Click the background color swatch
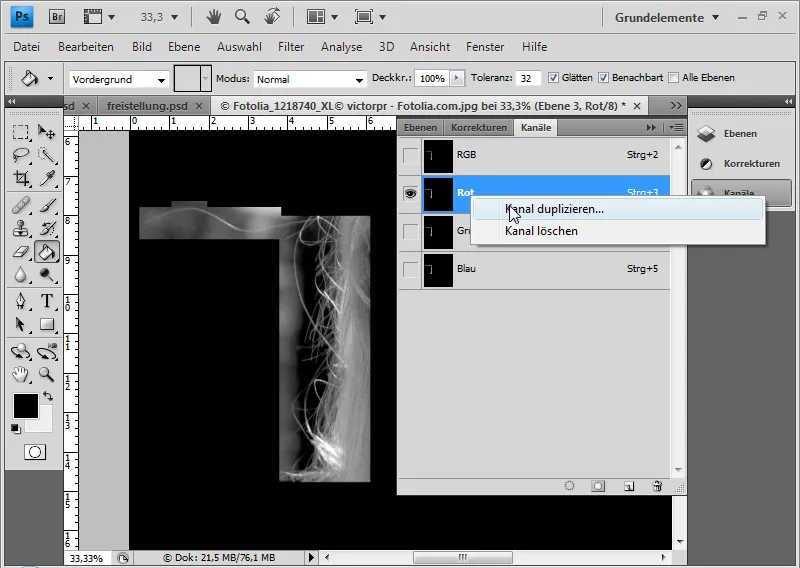 (x=45, y=425)
